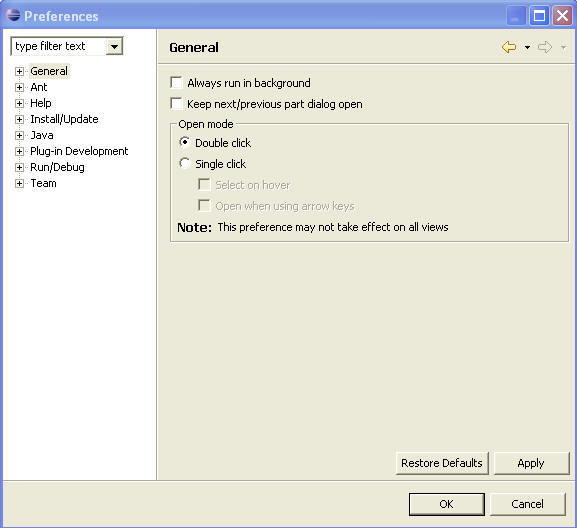Open the back history dropdown arrow
The image size is (577, 528).
coord(527,47)
